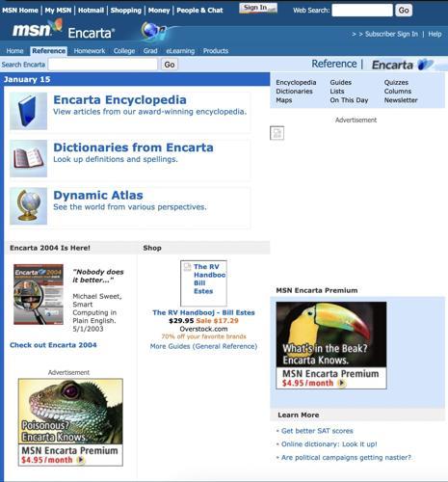Focus the Web Search input box
Image resolution: width=448 pixels, height=482 pixels.
tap(362, 11)
